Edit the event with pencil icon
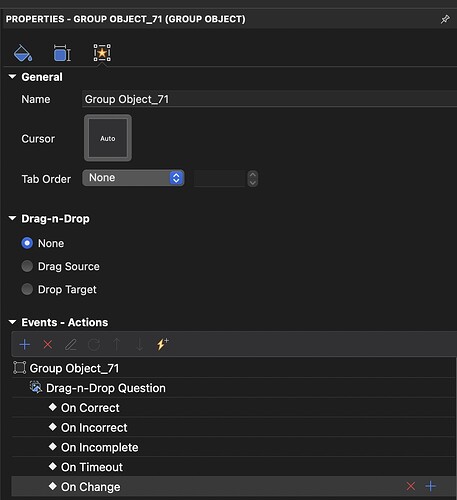Image resolution: width=457 pixels, height=500 pixels. (71, 344)
